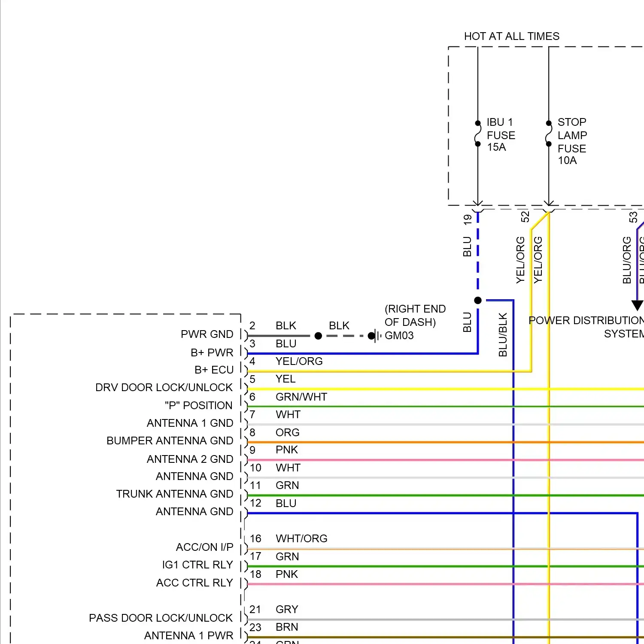Click the IBU 1 fuse symbol
644x644 pixels.
point(477,134)
